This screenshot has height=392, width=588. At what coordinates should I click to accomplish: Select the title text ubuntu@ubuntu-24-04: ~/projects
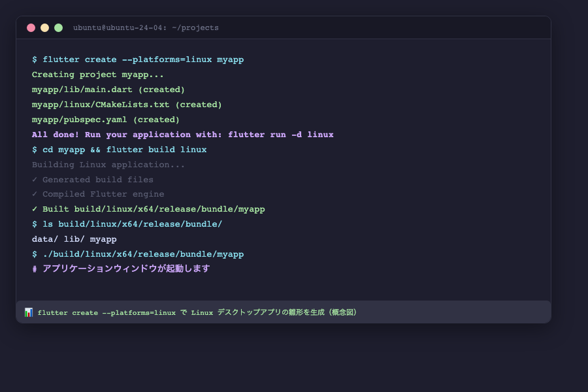146,27
